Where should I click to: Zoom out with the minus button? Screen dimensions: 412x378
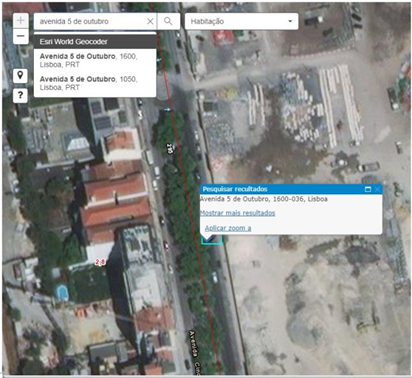point(21,36)
